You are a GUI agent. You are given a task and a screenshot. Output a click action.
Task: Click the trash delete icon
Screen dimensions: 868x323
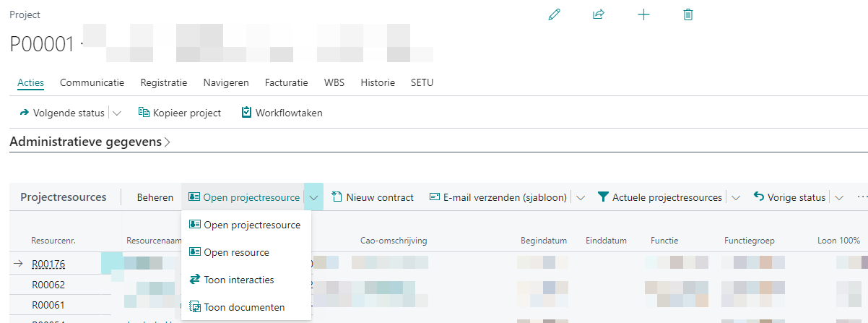[687, 14]
